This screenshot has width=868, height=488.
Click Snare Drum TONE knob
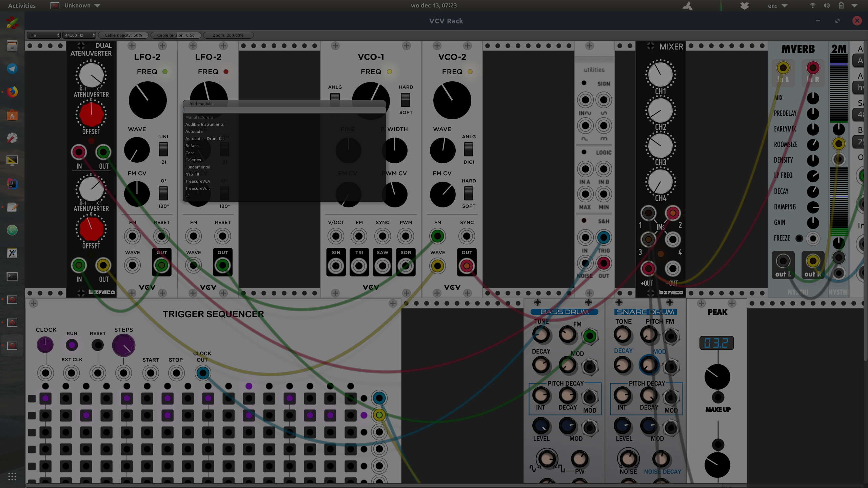(x=623, y=335)
